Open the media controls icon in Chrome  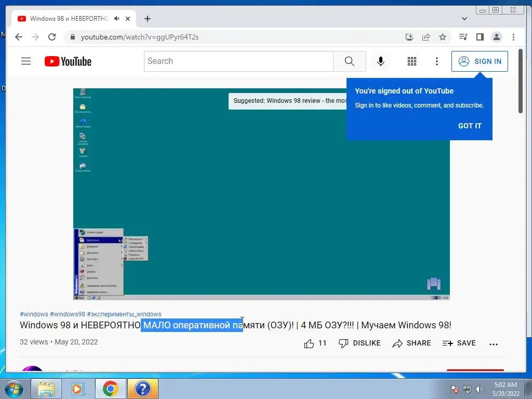tap(463, 37)
